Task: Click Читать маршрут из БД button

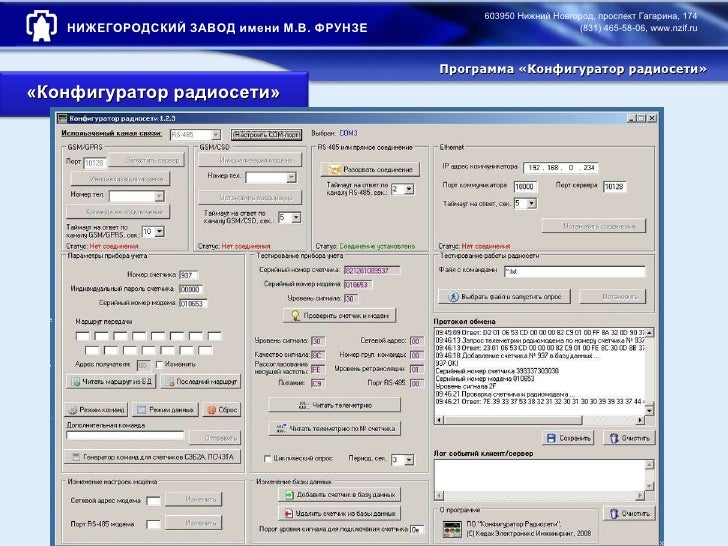Action: (111, 382)
